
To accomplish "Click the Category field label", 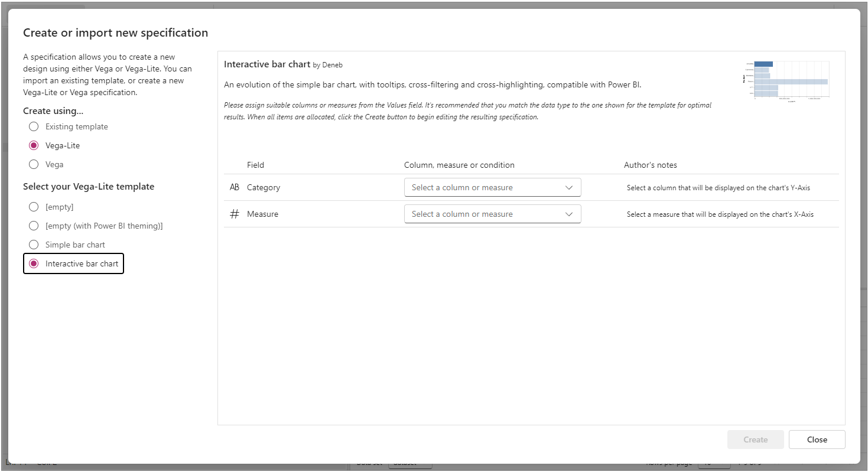I will (264, 187).
